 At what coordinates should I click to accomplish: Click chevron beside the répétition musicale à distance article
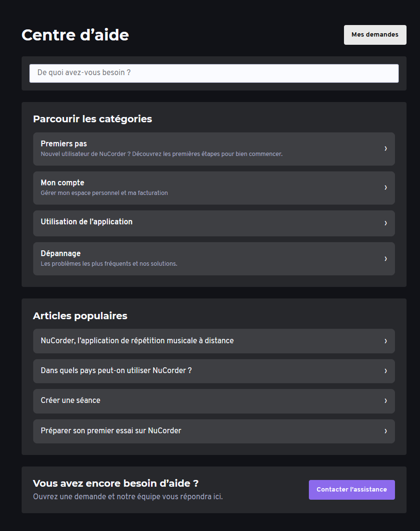pyautogui.click(x=385, y=341)
